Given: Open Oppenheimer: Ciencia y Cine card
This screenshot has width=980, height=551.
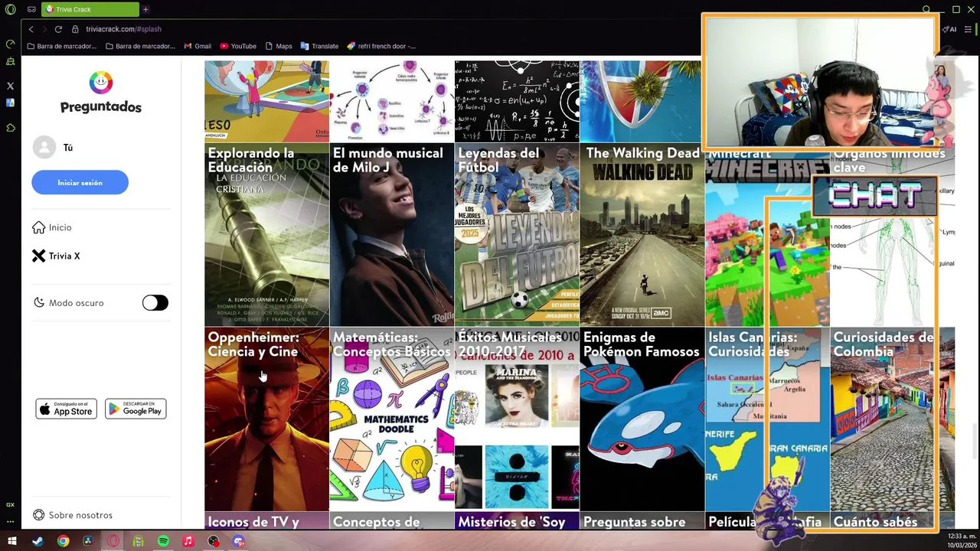Looking at the screenshot, I should pos(266,419).
